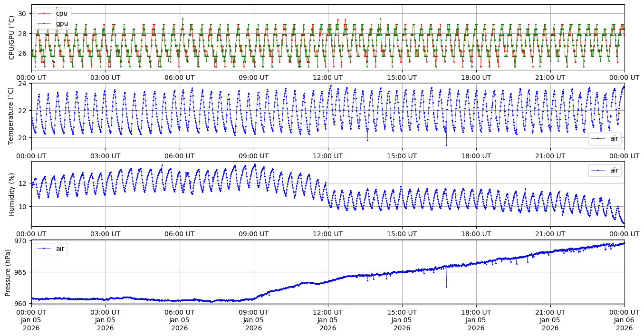
Task: Click the air legend marker in Pressure plot
Action: (x=44, y=249)
